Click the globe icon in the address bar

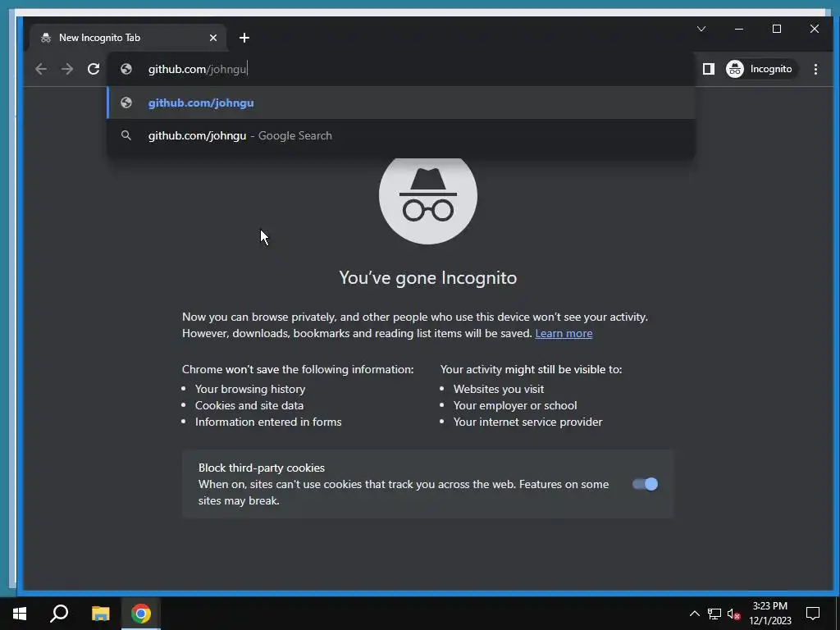point(126,69)
